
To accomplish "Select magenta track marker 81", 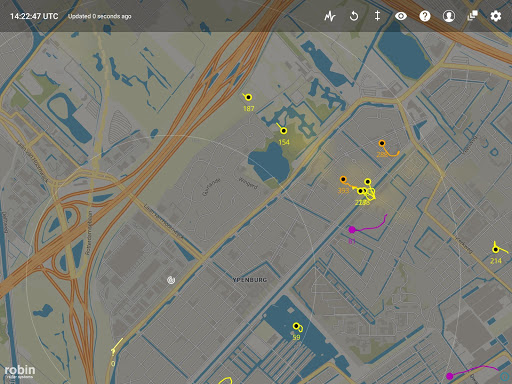I will (x=352, y=230).
